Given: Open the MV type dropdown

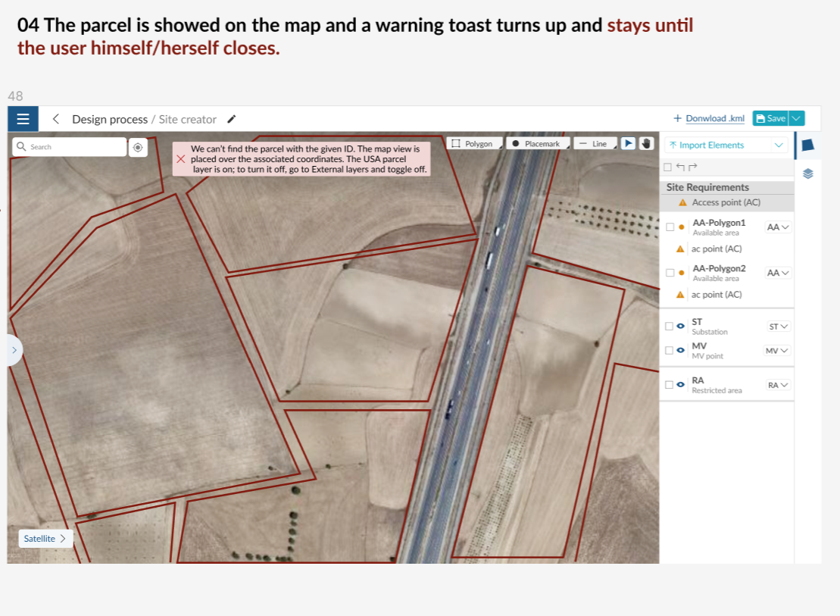Looking at the screenshot, I should point(777,351).
